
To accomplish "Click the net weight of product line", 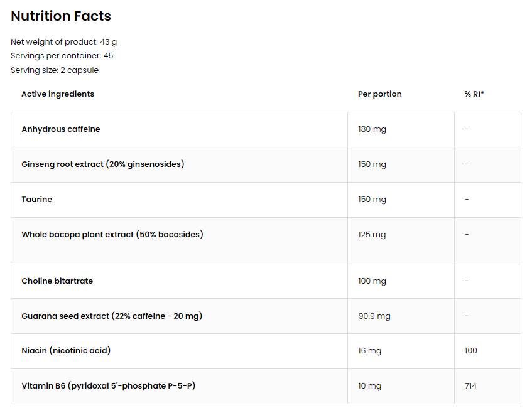I will tap(63, 42).
